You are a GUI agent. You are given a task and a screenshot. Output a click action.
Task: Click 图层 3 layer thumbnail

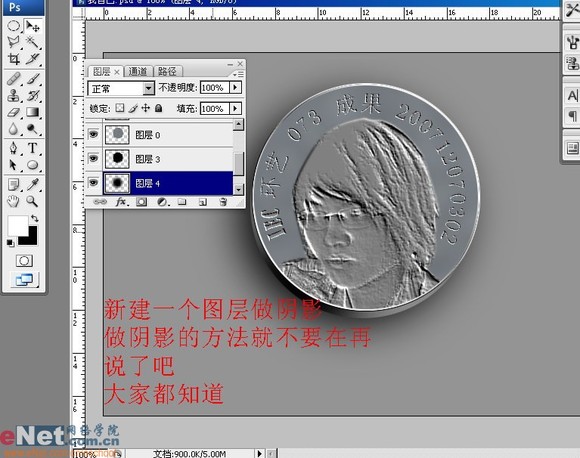[x=117, y=158]
